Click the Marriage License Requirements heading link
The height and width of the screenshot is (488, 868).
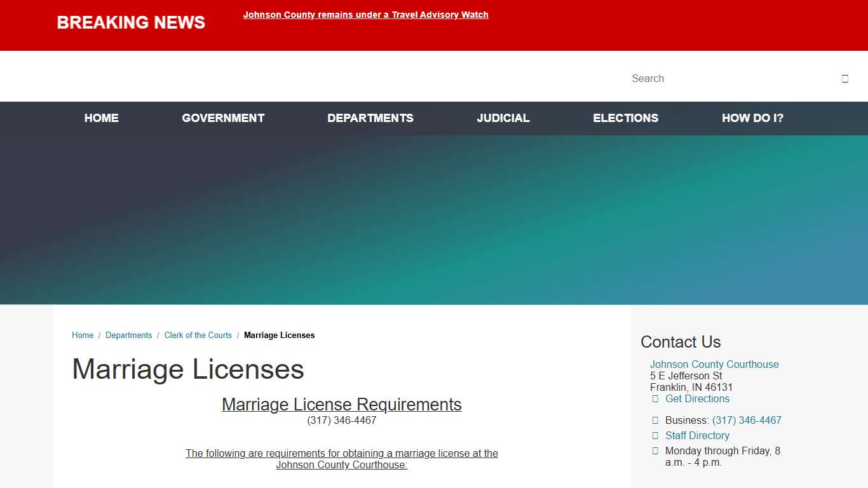pos(341,404)
